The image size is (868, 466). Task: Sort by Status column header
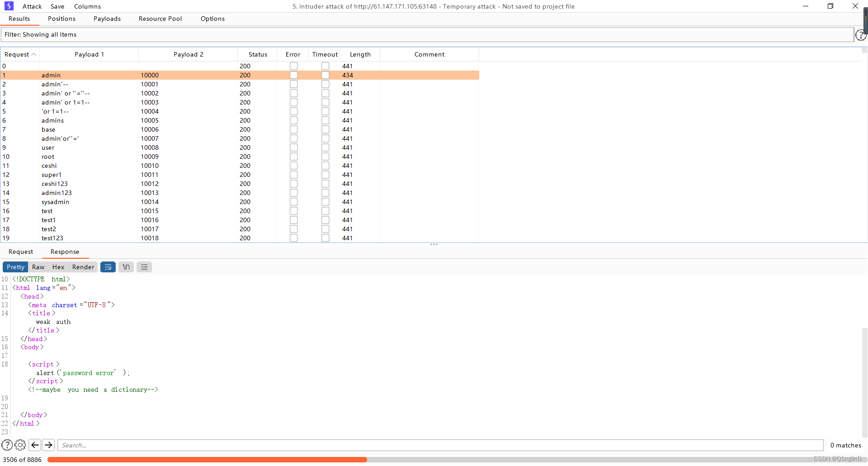[258, 54]
